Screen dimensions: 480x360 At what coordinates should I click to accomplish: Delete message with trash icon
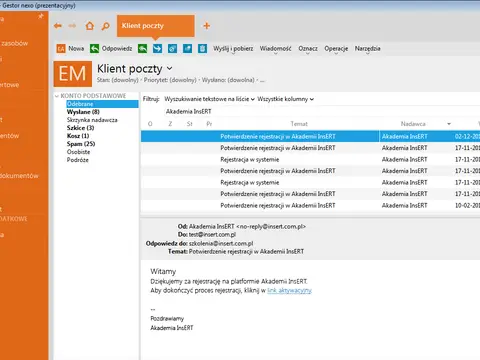click(202, 49)
